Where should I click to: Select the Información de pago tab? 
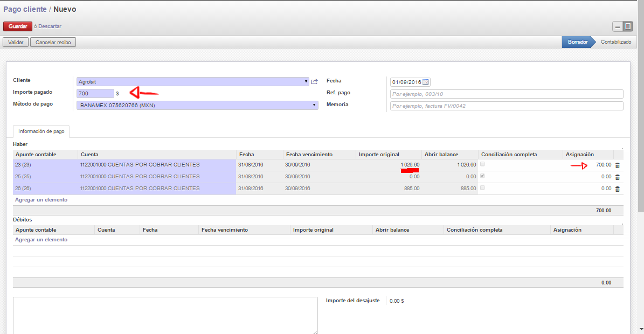pyautogui.click(x=41, y=131)
